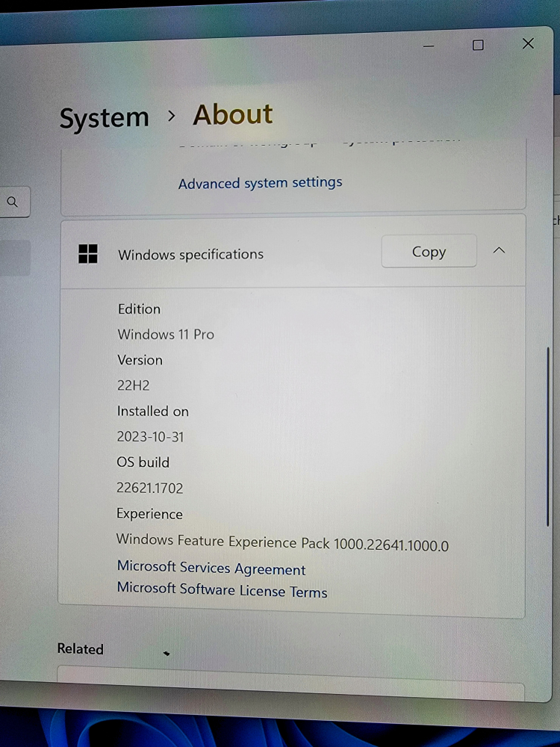Click the "22621.1702" OS build value
Image resolution: width=560 pixels, height=747 pixels.
[149, 488]
